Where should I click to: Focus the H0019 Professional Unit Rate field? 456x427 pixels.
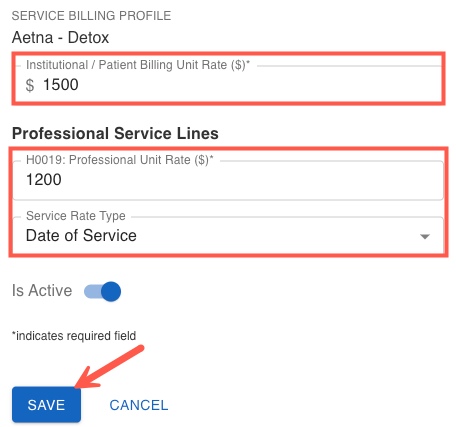click(228, 180)
